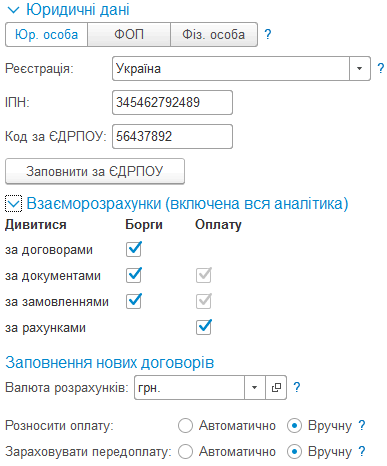Viewport: 387px width, 466px height.
Task: Select Вручну for Зараховувати передоплату
Action: (x=294, y=452)
